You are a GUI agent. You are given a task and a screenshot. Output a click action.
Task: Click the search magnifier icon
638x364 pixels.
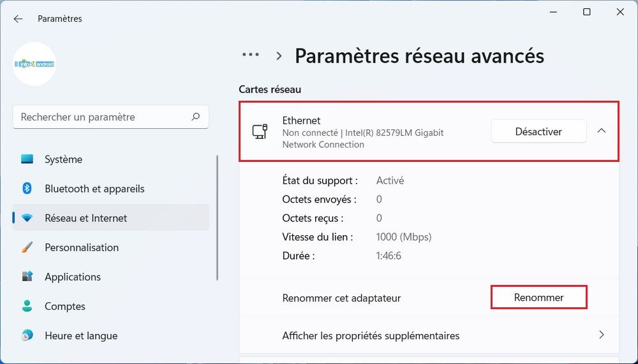[196, 117]
